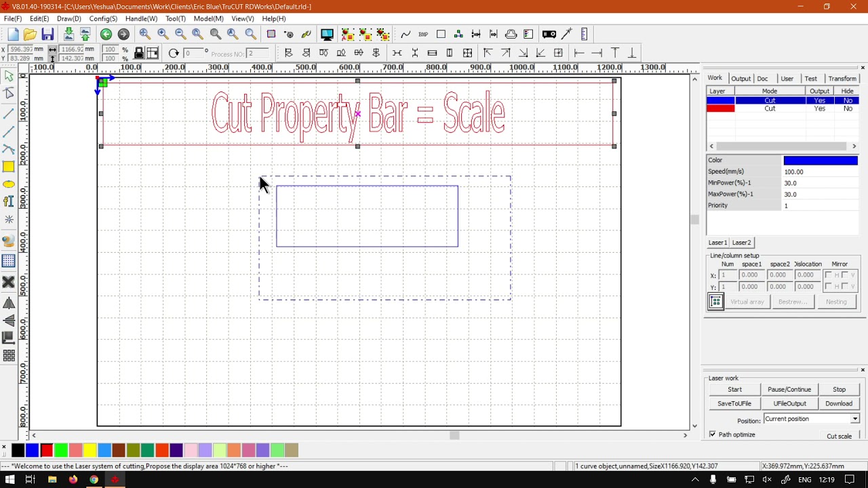This screenshot has width=868, height=488.
Task: Select the rectangle drawing tool
Action: (9, 167)
